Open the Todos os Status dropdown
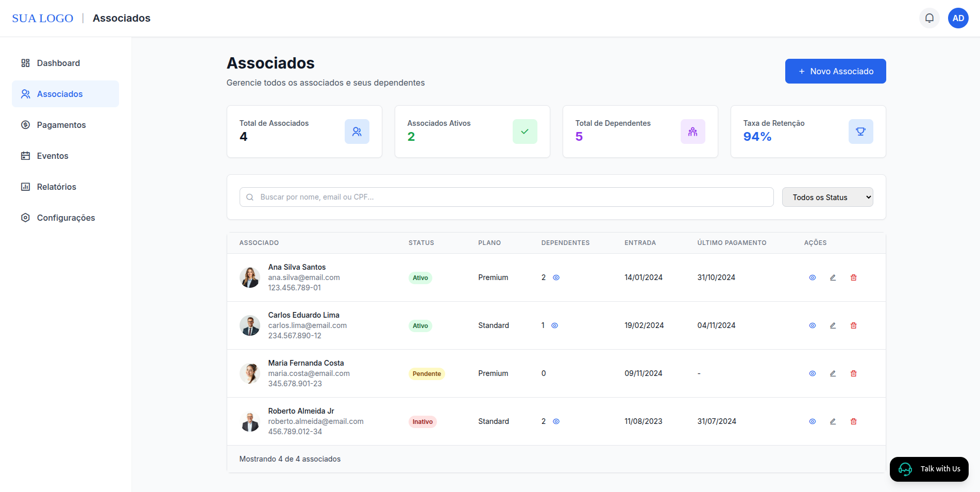 [827, 197]
